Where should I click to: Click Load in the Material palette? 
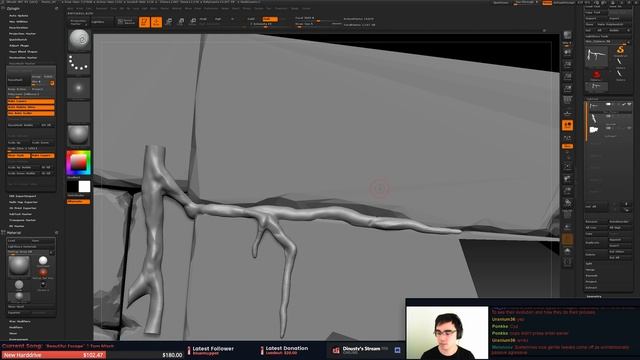tap(19, 240)
